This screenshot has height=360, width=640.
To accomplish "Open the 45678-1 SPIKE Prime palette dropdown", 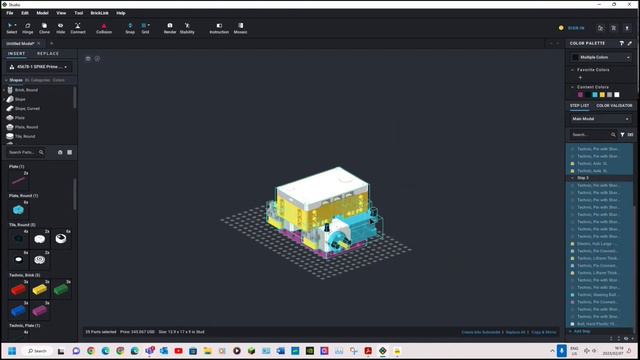I will 39,67.
